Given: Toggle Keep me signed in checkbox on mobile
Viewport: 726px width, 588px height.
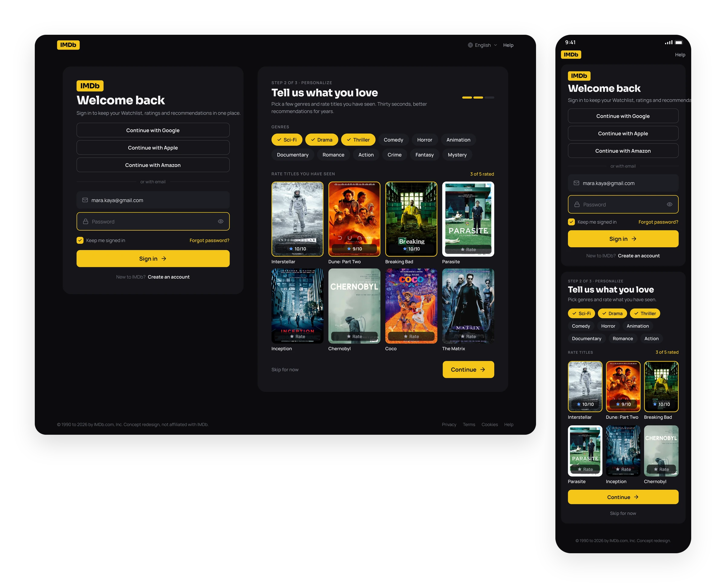Looking at the screenshot, I should click(x=571, y=222).
